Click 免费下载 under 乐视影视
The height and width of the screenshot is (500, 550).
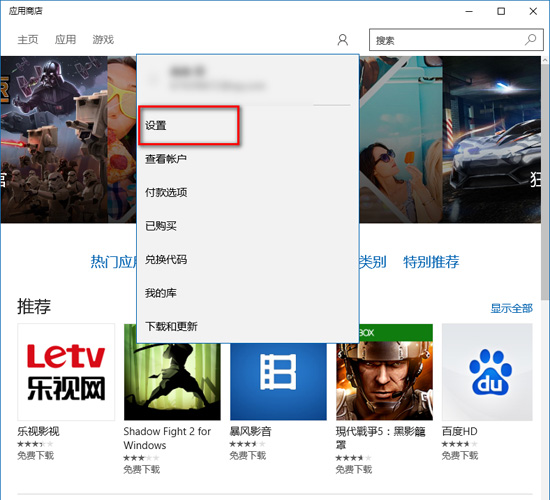[x=35, y=455]
